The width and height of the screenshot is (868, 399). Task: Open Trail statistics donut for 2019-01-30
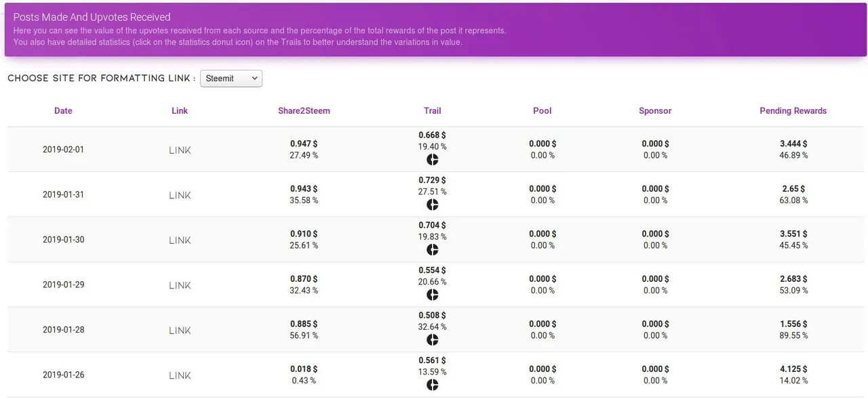coord(433,250)
